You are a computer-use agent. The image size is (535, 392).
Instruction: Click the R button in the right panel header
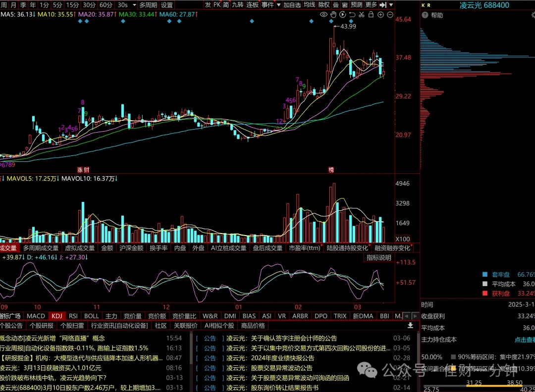(x=429, y=5)
